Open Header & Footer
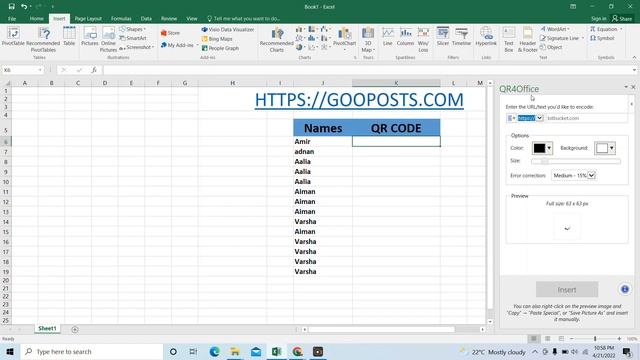 pos(527,39)
